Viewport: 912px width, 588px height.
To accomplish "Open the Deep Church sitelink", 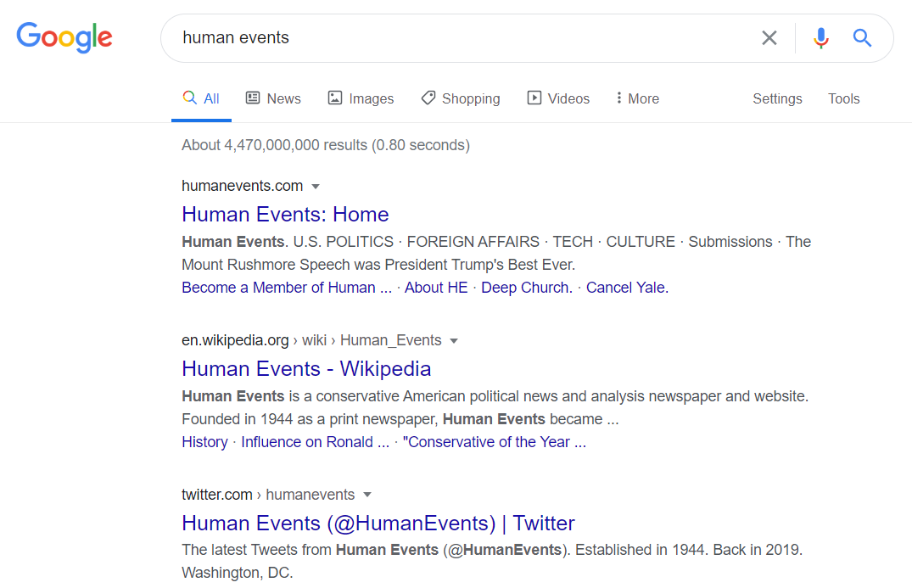I will 527,288.
